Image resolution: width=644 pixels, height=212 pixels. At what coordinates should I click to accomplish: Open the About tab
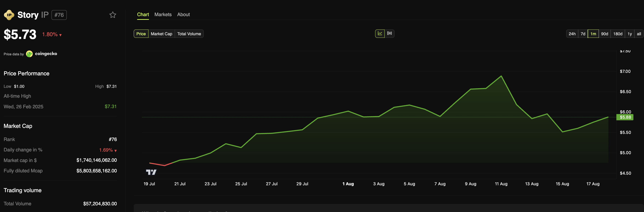(183, 14)
